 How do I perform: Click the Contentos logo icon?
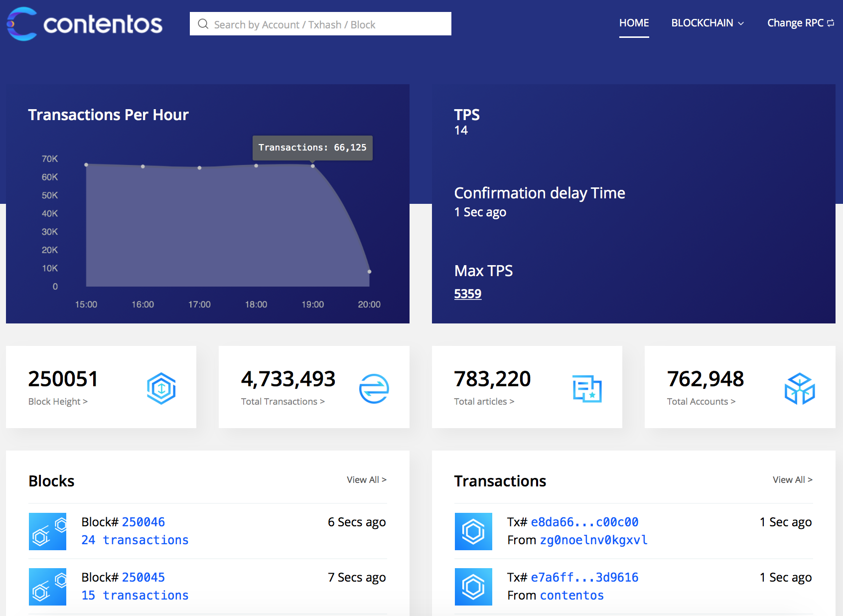click(22, 24)
